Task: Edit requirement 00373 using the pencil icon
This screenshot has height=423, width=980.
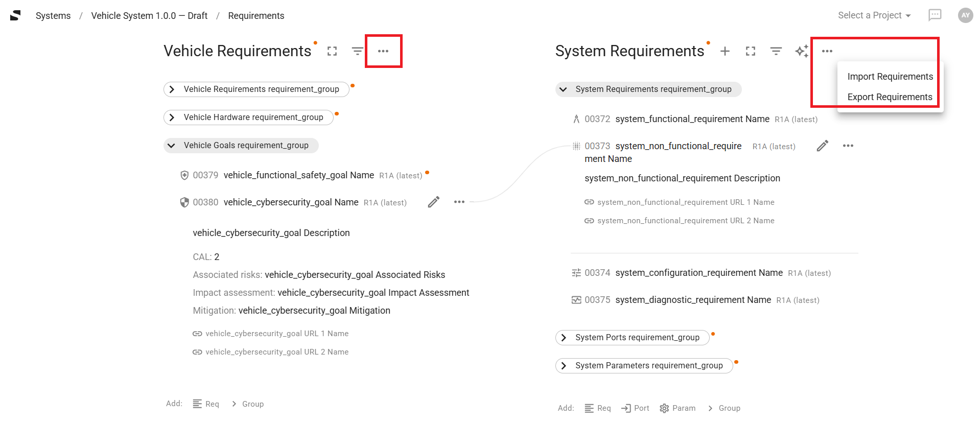Action: [823, 146]
